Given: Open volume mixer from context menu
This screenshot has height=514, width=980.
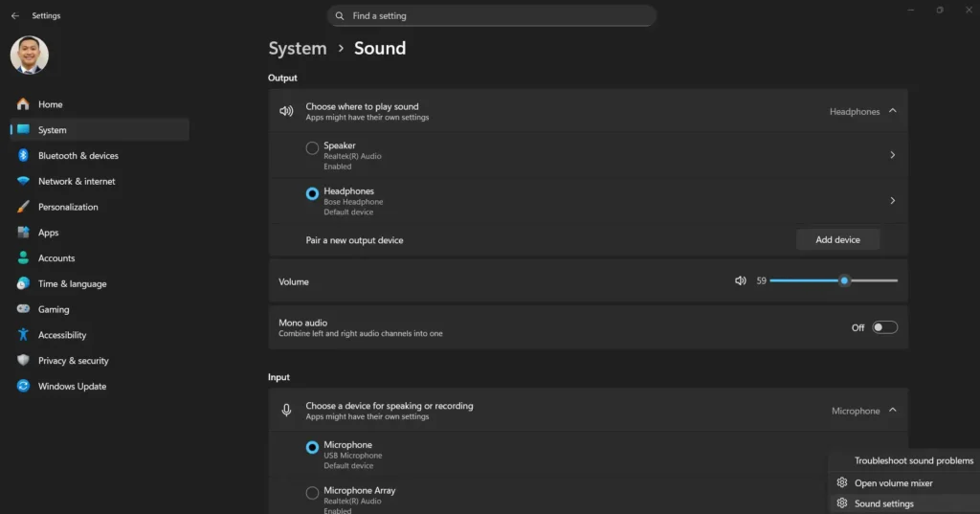Looking at the screenshot, I should (893, 483).
